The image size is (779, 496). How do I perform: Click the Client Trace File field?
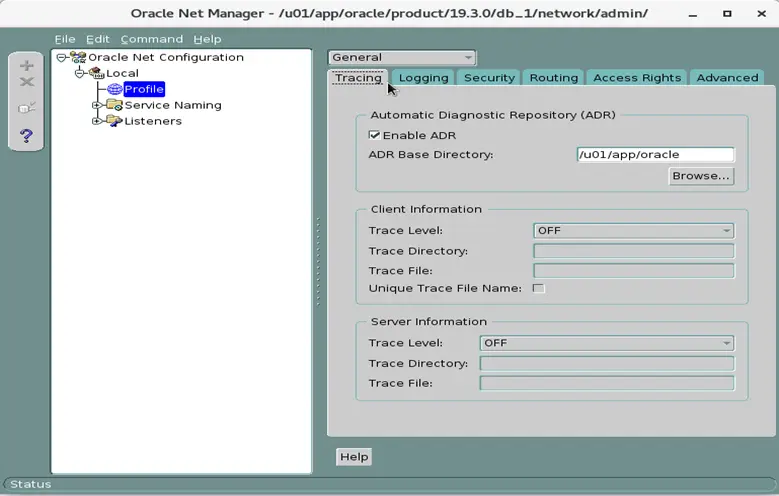click(633, 271)
